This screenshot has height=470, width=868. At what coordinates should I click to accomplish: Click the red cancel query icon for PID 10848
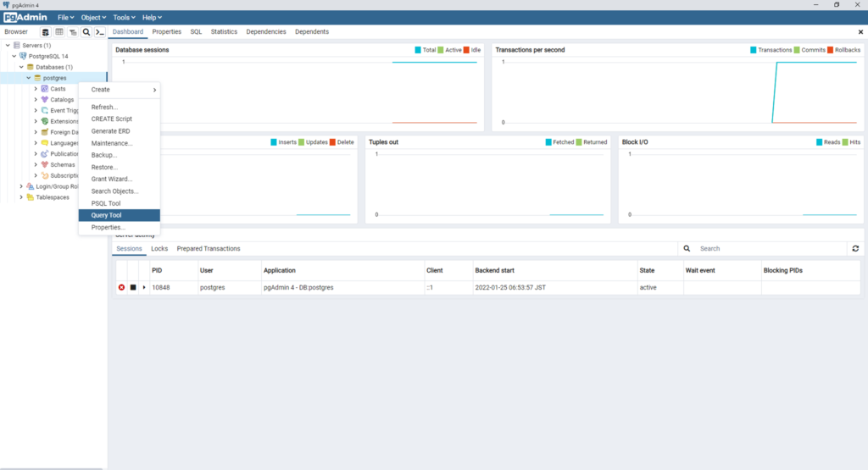(x=121, y=288)
